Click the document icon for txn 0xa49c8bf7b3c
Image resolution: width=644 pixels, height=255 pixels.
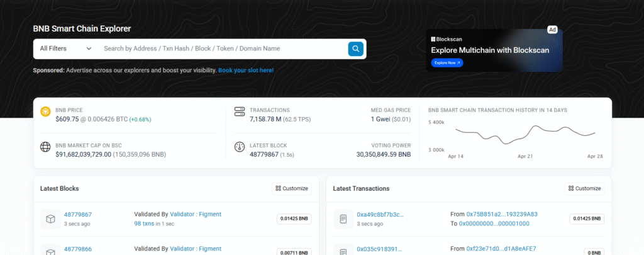(x=343, y=219)
